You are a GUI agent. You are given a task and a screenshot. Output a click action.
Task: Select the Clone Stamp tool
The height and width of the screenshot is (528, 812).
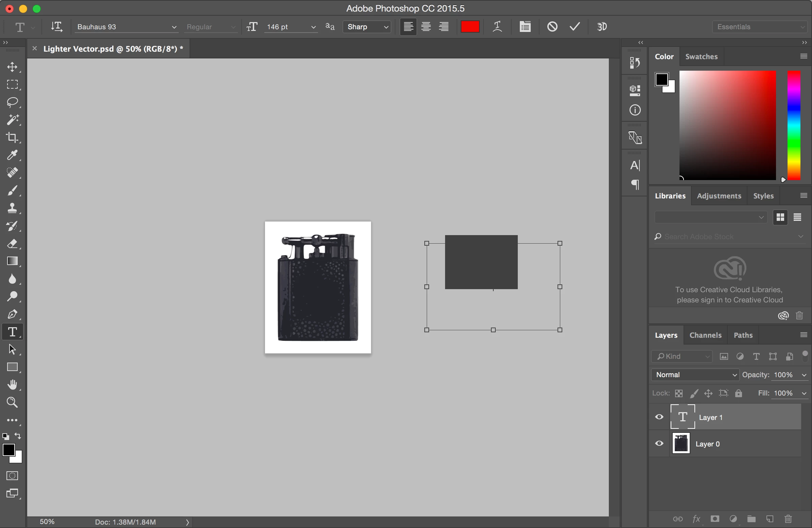pyautogui.click(x=12, y=208)
